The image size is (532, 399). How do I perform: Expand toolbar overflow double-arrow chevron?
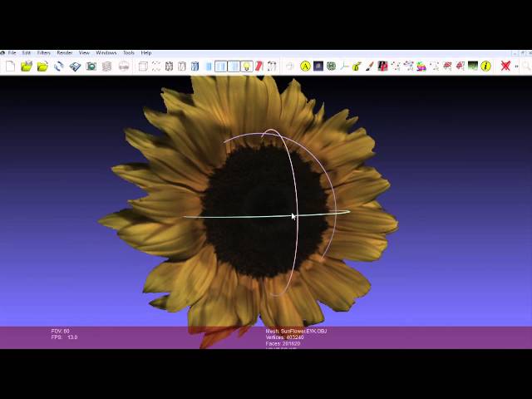pyautogui.click(x=516, y=66)
